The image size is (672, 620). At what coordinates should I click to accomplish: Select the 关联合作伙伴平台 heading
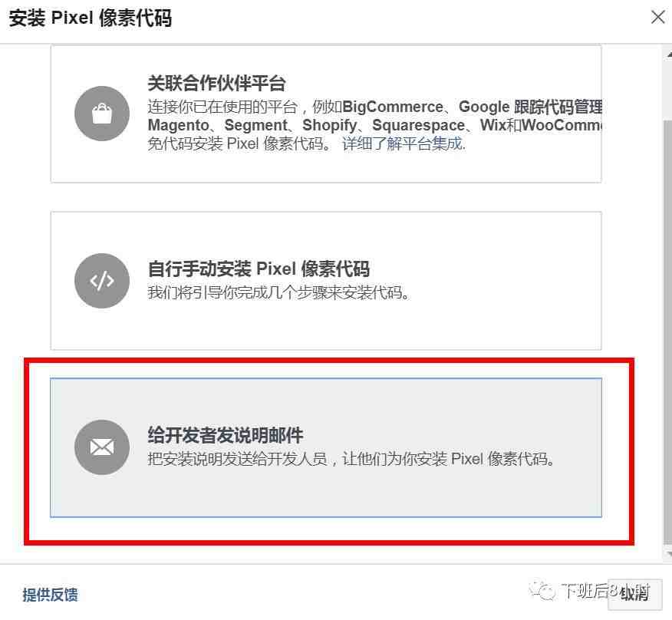tap(216, 83)
